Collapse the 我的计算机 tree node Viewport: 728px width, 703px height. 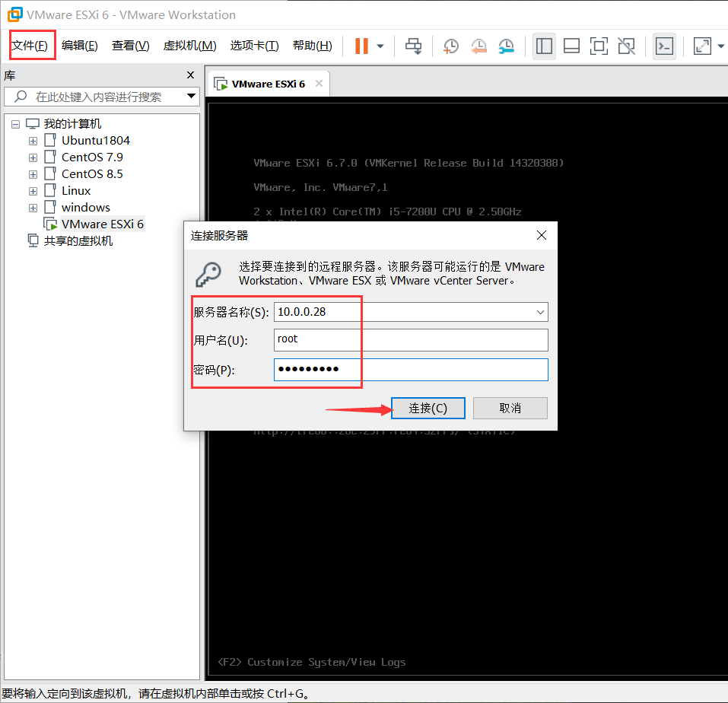click(16, 124)
